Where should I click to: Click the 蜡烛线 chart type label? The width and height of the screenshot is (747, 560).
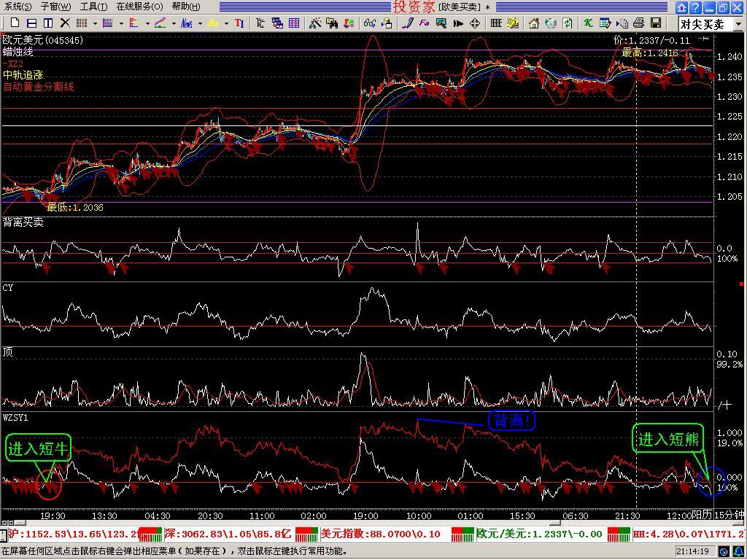(18, 52)
